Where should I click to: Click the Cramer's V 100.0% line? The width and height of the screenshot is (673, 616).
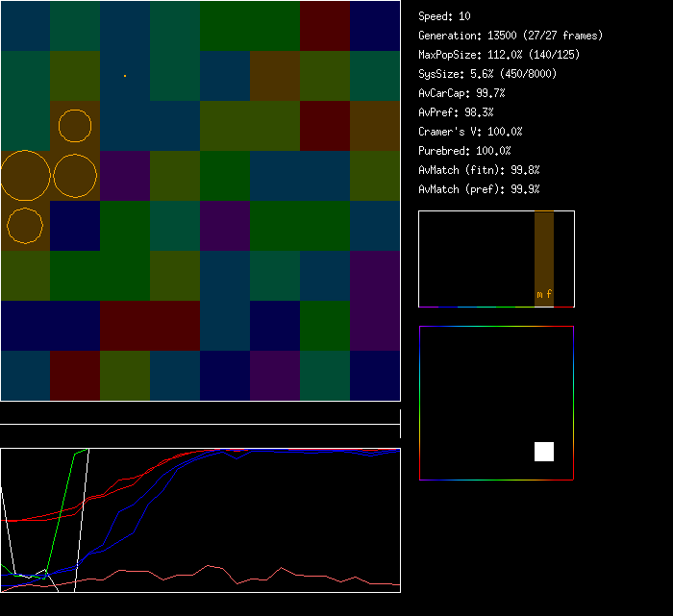click(x=470, y=132)
